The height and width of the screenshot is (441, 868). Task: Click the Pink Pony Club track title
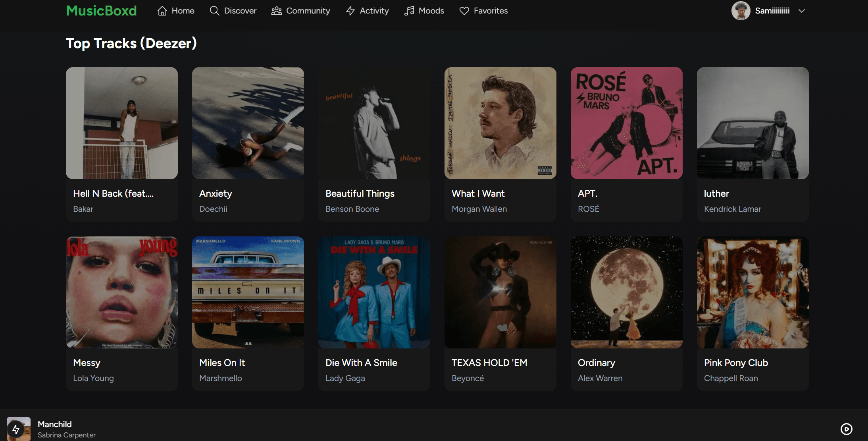tap(736, 363)
